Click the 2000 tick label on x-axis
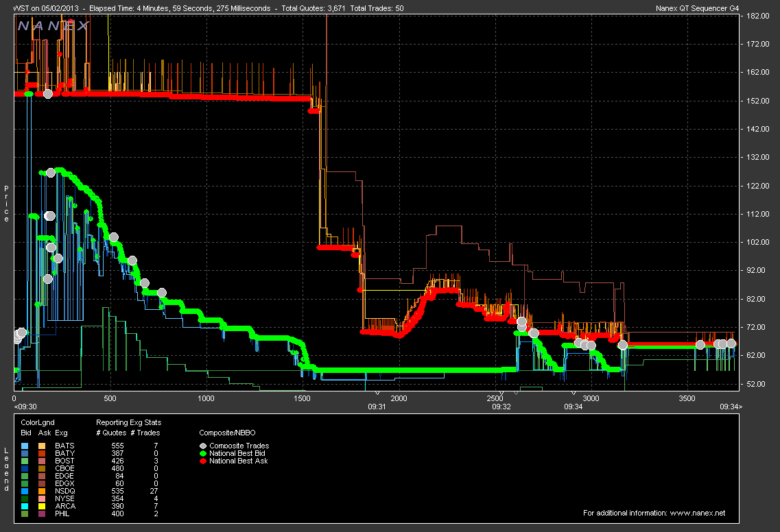 click(399, 398)
